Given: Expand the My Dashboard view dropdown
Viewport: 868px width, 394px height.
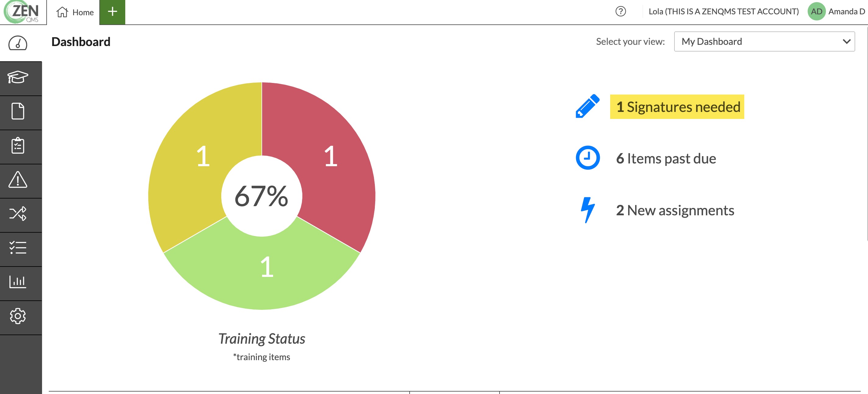Looking at the screenshot, I should pyautogui.click(x=764, y=41).
